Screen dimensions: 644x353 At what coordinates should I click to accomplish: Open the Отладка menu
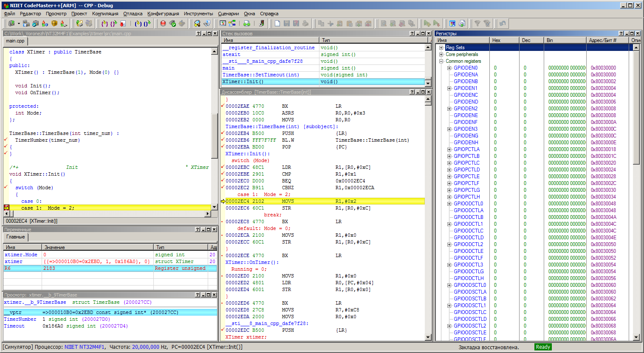[133, 14]
